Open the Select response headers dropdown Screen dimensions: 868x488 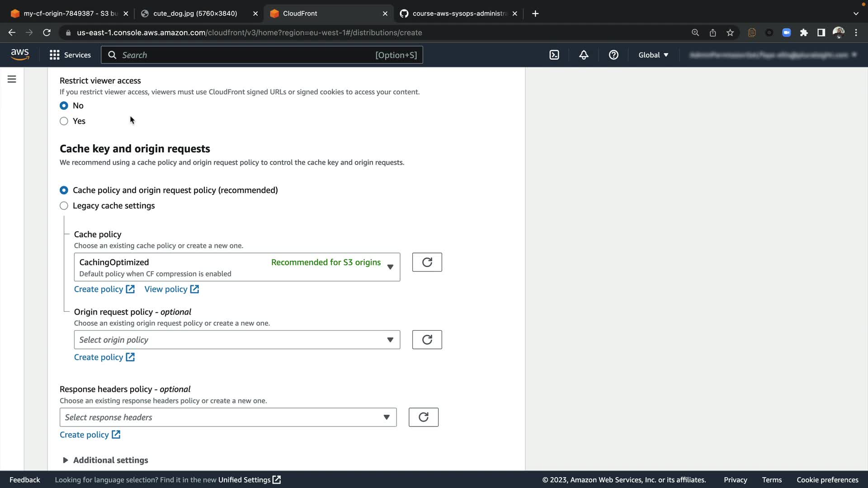[x=228, y=417]
